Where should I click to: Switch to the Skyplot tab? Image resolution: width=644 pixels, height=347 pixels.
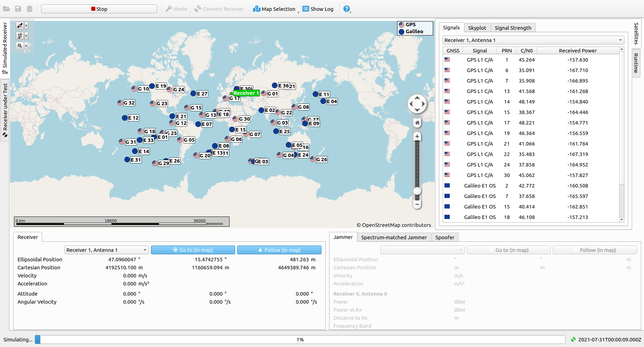coord(477,28)
